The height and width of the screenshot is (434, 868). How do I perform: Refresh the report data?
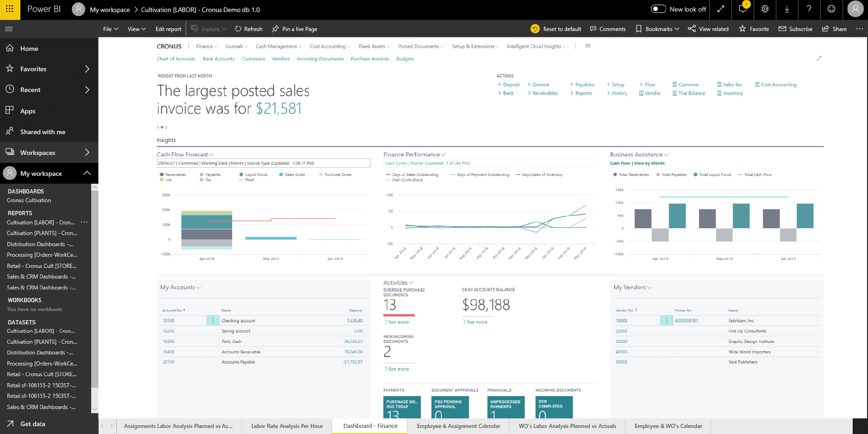pyautogui.click(x=248, y=29)
